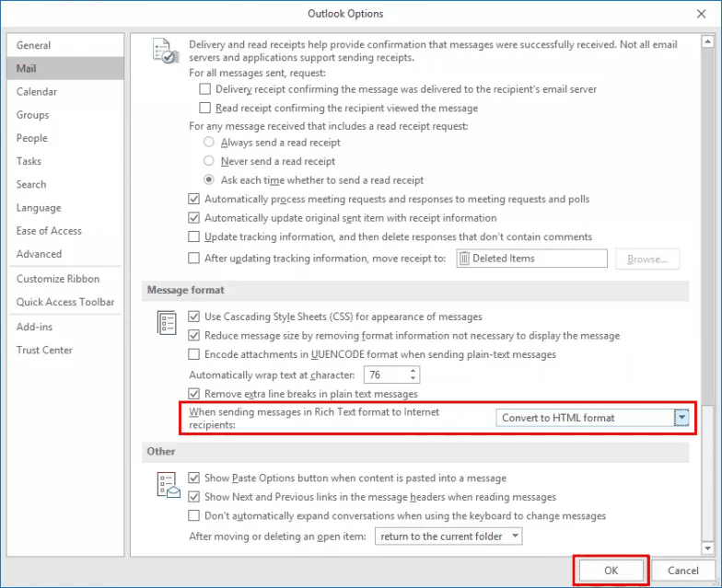
Task: Click the vertical scrollbar thumb
Action: pos(707,474)
